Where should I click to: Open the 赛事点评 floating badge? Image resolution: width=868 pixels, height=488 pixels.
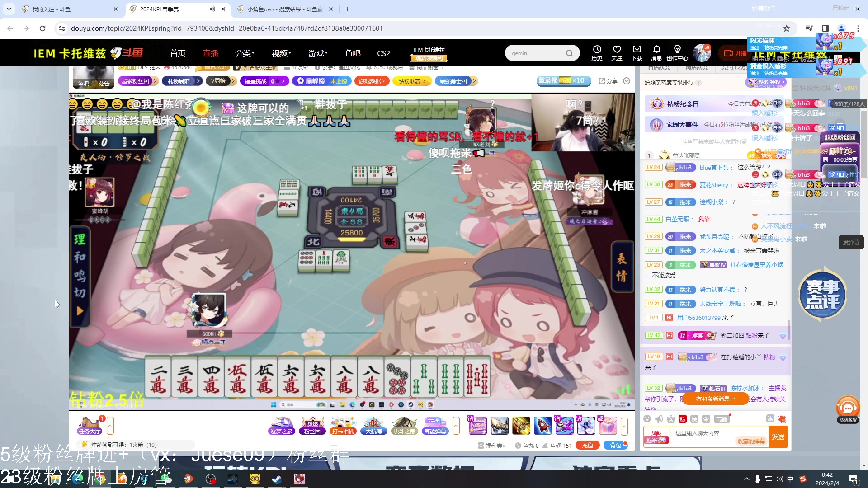822,294
